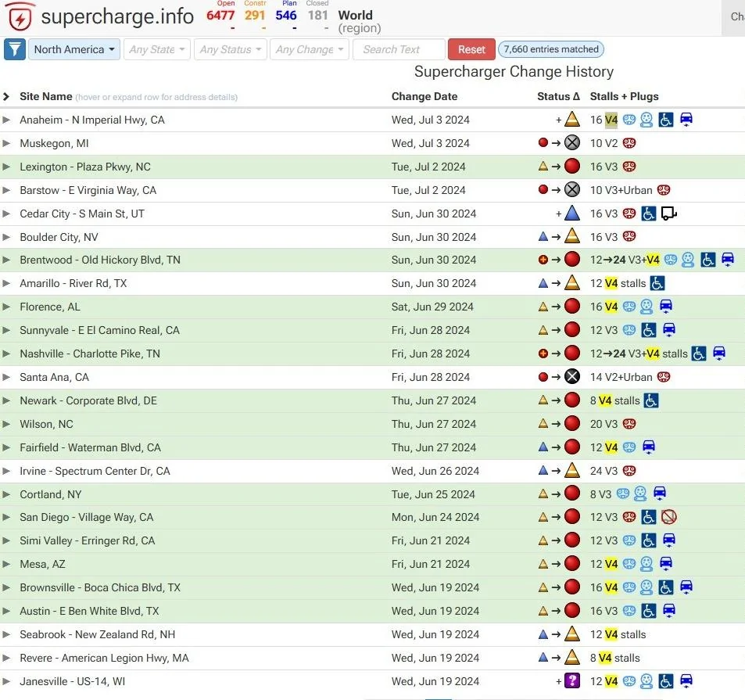Click the blue car icon in Nashville row
745x700 pixels.
719,353
